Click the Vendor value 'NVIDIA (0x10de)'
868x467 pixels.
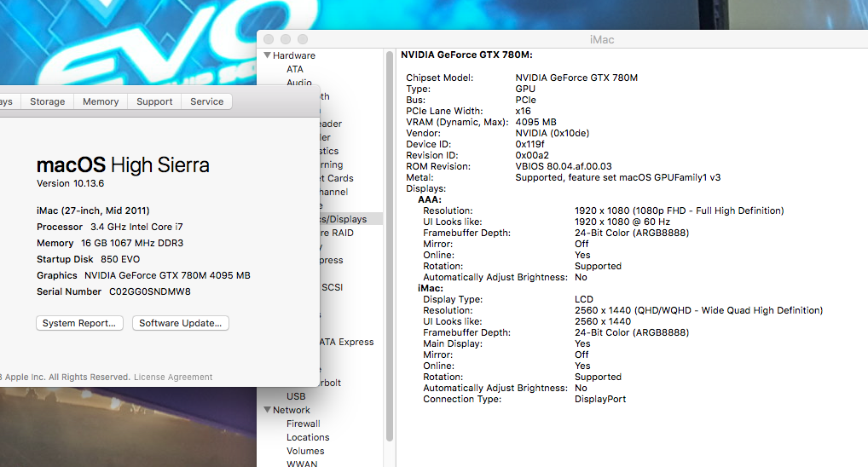(x=553, y=133)
